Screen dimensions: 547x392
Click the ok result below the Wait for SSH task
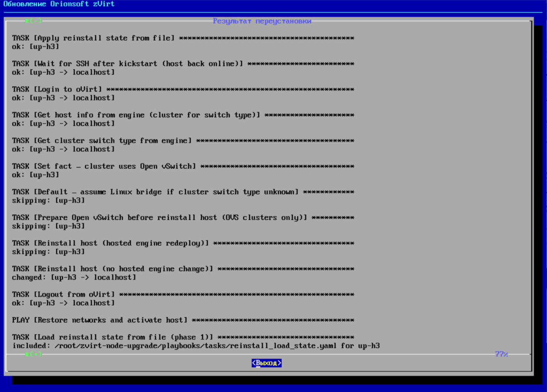pos(63,72)
